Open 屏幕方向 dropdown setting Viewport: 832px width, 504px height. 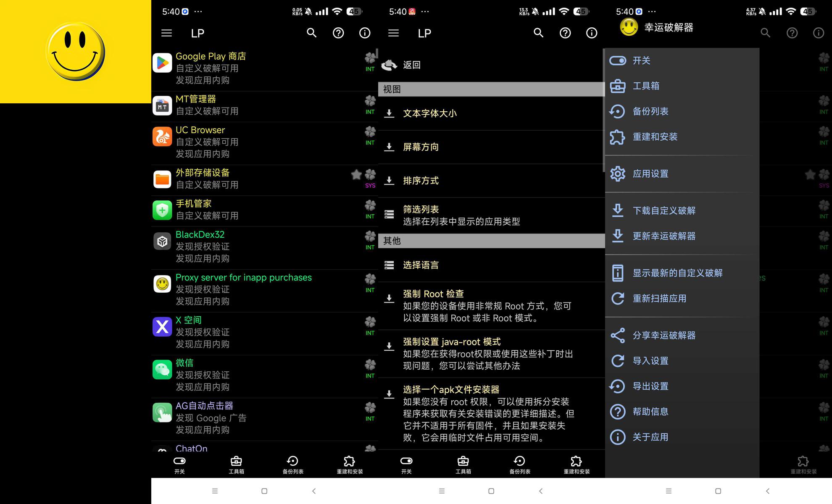pos(491,147)
